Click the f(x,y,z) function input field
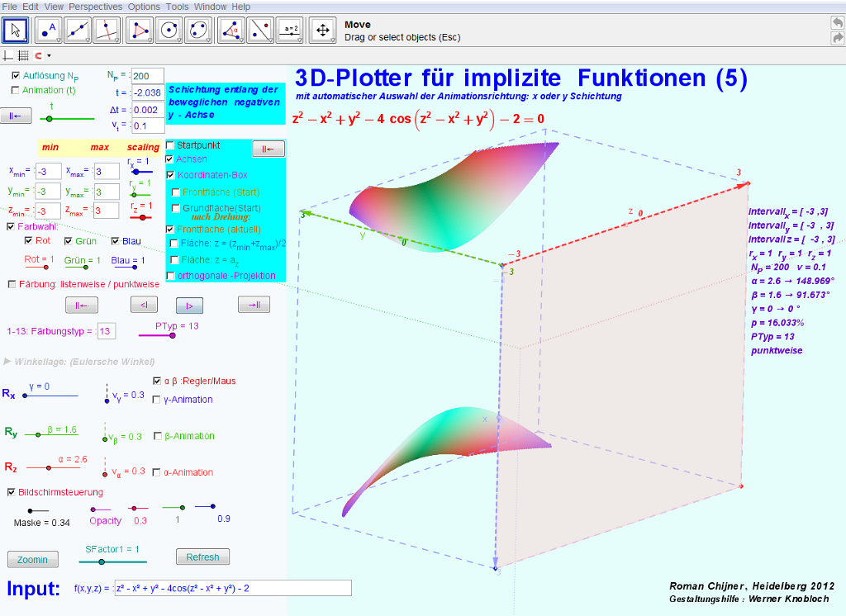846x616 pixels. click(233, 588)
